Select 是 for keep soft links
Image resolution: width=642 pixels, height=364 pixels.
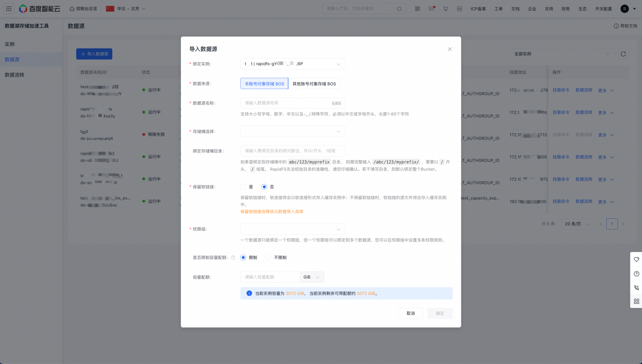pyautogui.click(x=243, y=187)
